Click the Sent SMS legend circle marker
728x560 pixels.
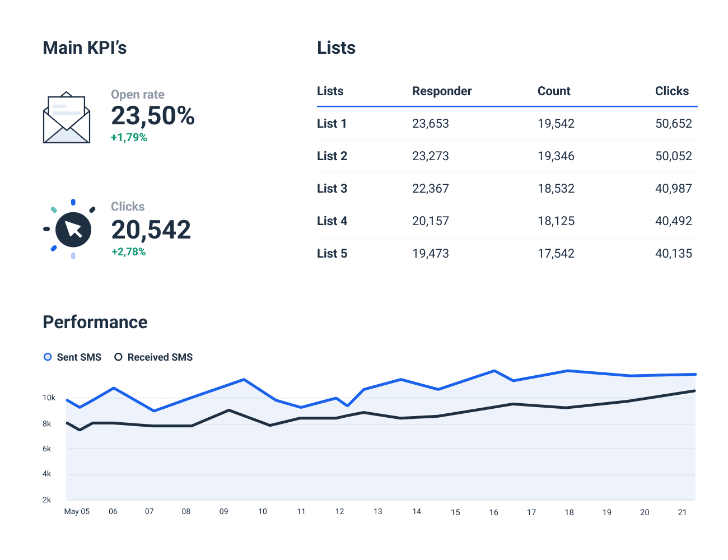pos(48,357)
